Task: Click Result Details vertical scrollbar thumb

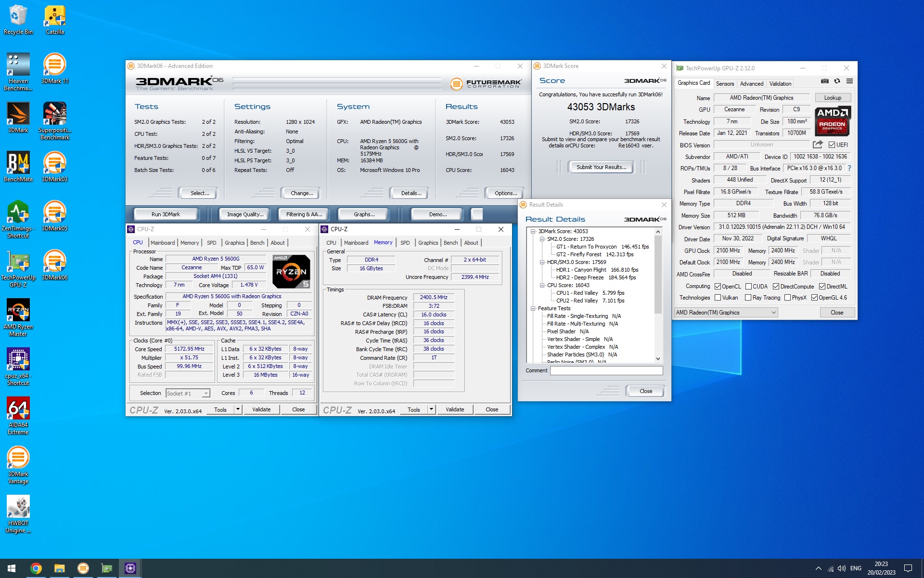Action: tap(658, 275)
